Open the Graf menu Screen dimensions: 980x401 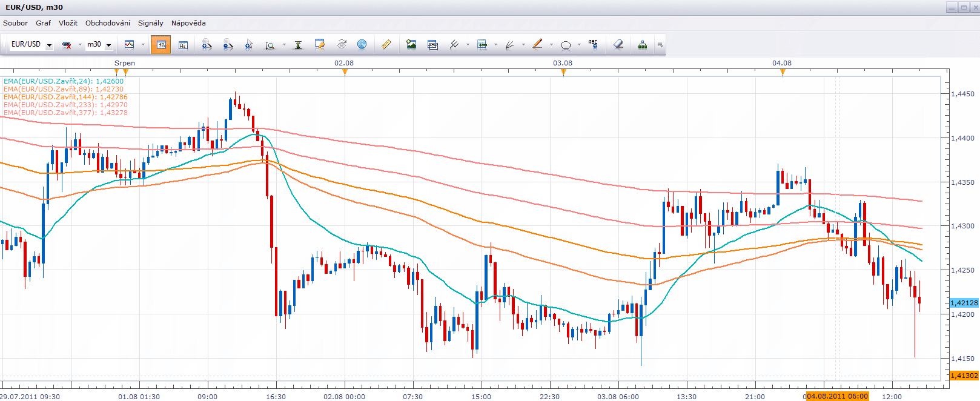tap(43, 23)
